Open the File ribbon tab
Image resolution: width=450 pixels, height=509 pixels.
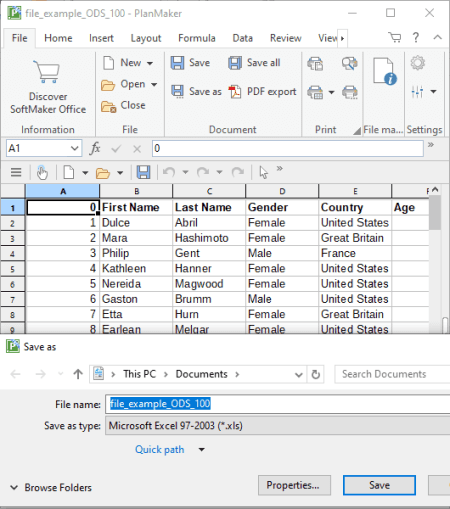[x=19, y=38]
